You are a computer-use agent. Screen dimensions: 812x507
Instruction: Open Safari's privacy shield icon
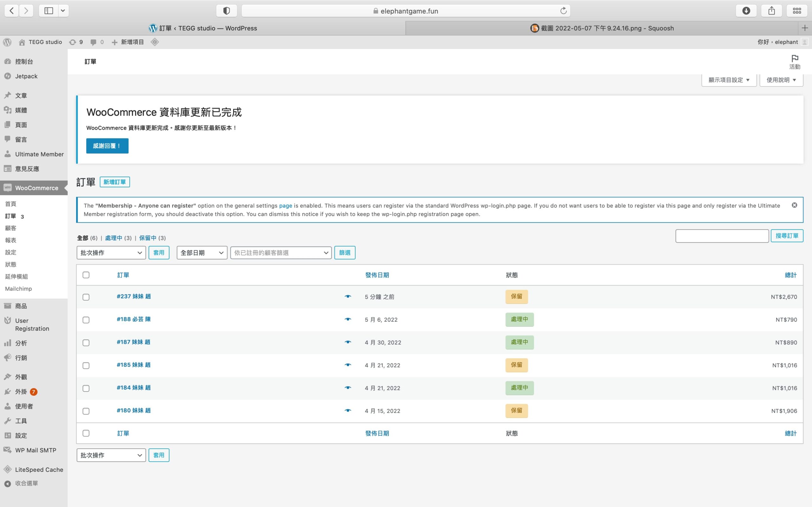pos(226,11)
